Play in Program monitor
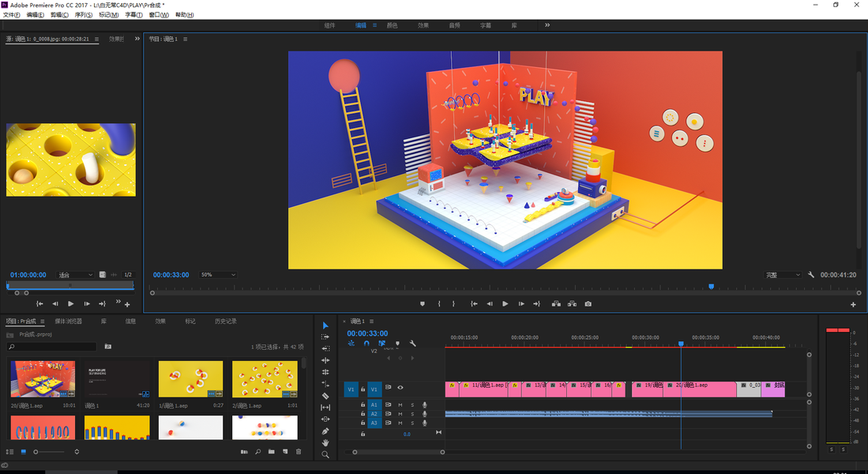This screenshot has height=474, width=868. (x=505, y=303)
